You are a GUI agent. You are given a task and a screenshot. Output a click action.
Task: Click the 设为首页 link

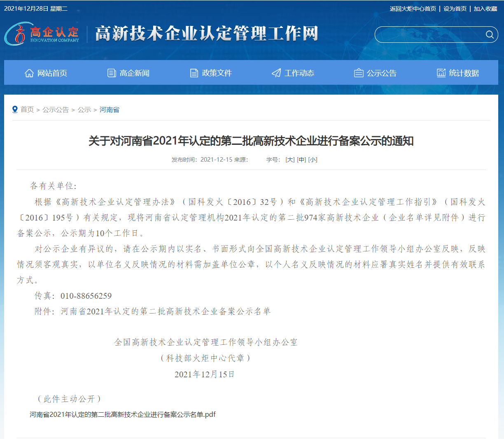click(x=455, y=9)
